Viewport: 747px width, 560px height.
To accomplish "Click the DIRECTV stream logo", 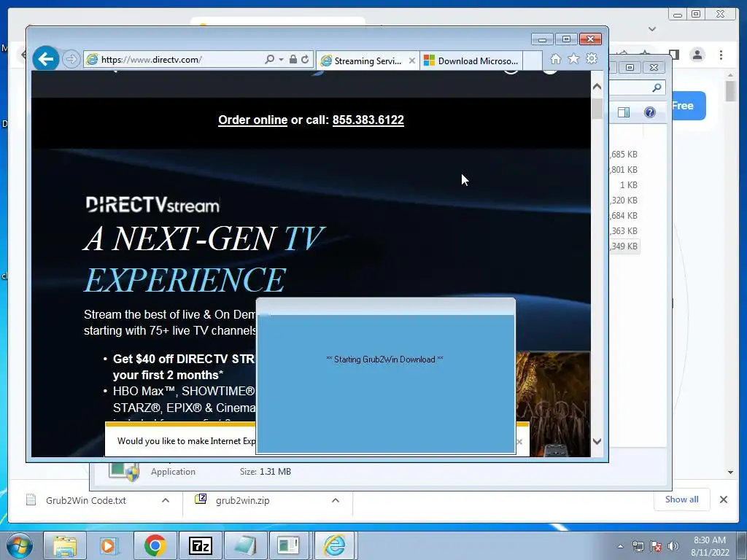I will (152, 205).
